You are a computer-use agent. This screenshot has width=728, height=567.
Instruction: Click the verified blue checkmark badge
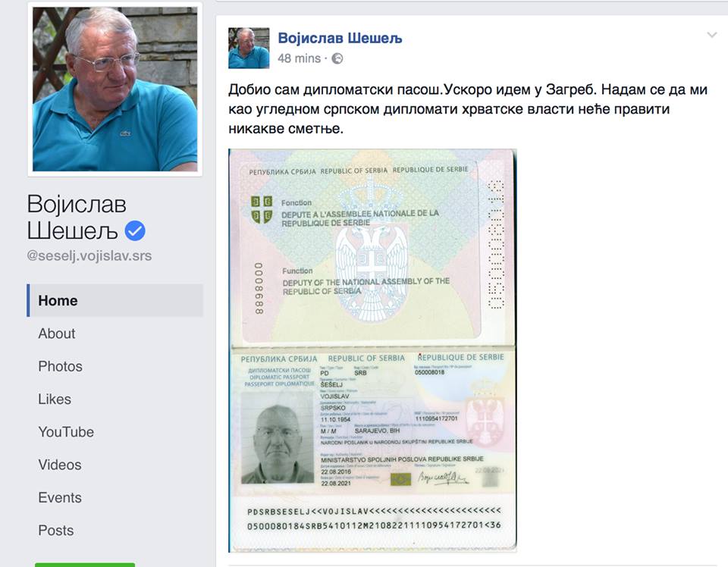coord(135,230)
